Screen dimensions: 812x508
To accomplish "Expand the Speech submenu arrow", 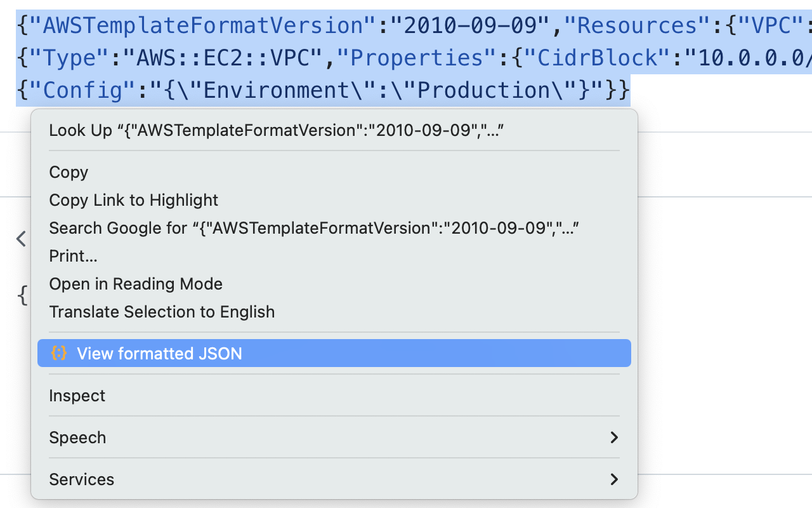I will point(613,438).
